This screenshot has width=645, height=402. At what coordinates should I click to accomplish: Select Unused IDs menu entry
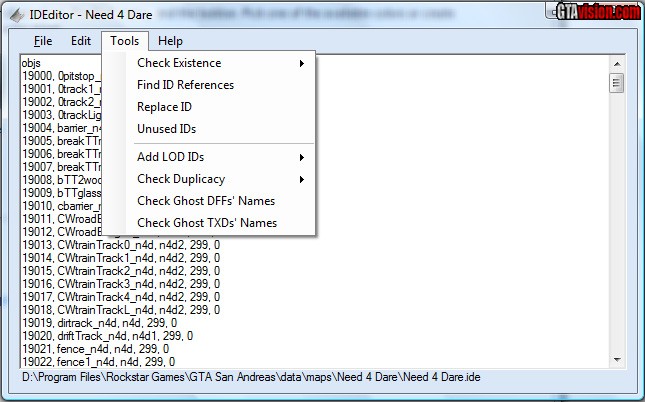pyautogui.click(x=166, y=129)
